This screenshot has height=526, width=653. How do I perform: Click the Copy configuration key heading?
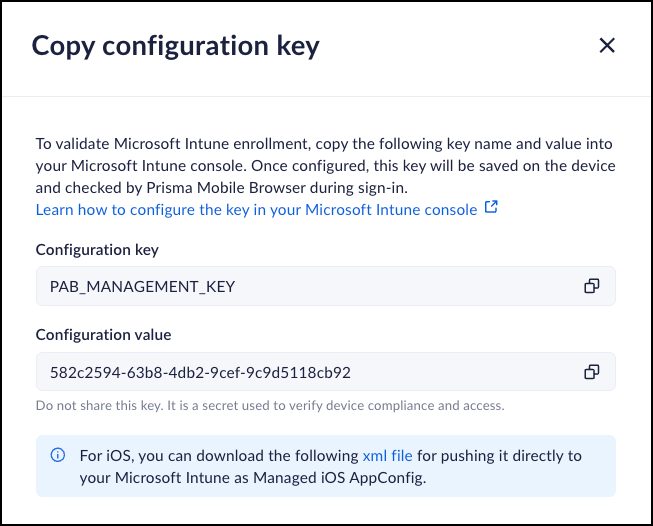[x=175, y=46]
